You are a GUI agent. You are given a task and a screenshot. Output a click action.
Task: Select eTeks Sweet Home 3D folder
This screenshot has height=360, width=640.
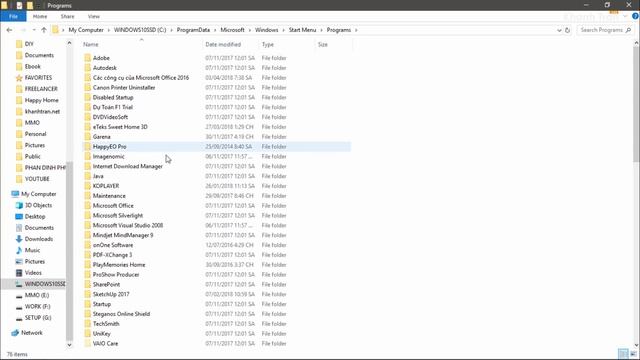tap(120, 127)
